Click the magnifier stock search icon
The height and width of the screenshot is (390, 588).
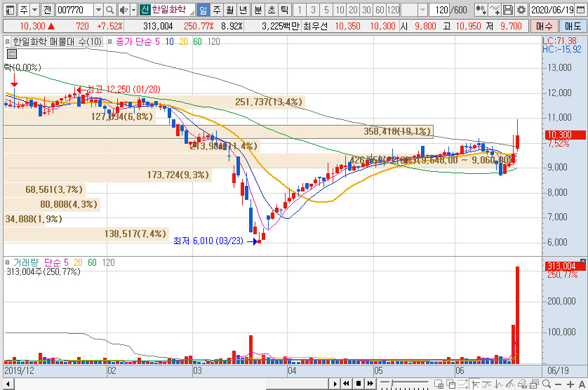pos(110,10)
